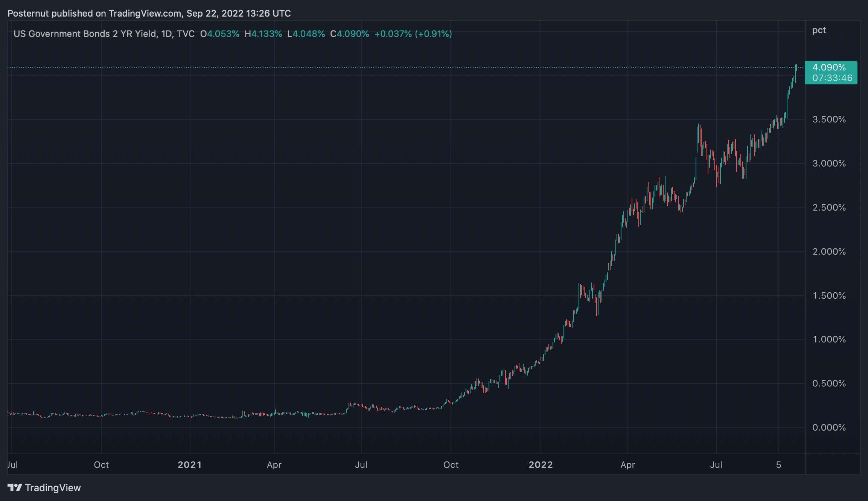Click the 07:33:46 countdown timer
868x501 pixels.
point(832,78)
